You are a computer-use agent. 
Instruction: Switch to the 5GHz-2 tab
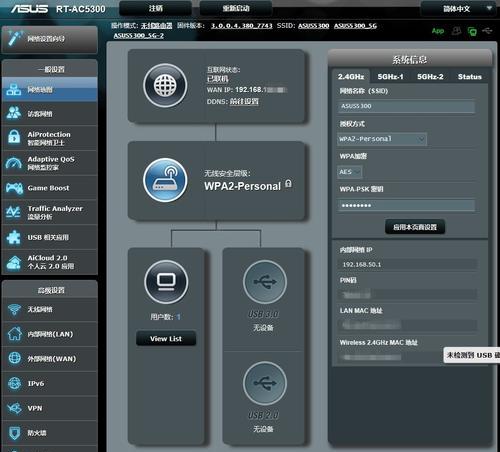click(430, 77)
